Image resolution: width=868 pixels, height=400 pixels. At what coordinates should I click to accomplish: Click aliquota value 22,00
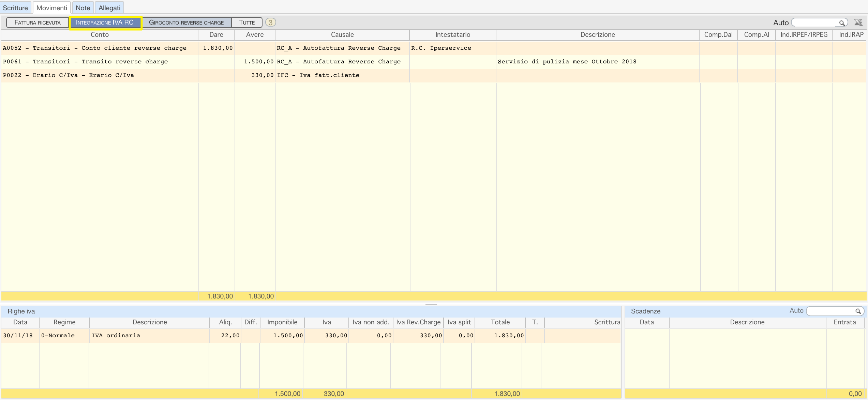[x=230, y=336]
